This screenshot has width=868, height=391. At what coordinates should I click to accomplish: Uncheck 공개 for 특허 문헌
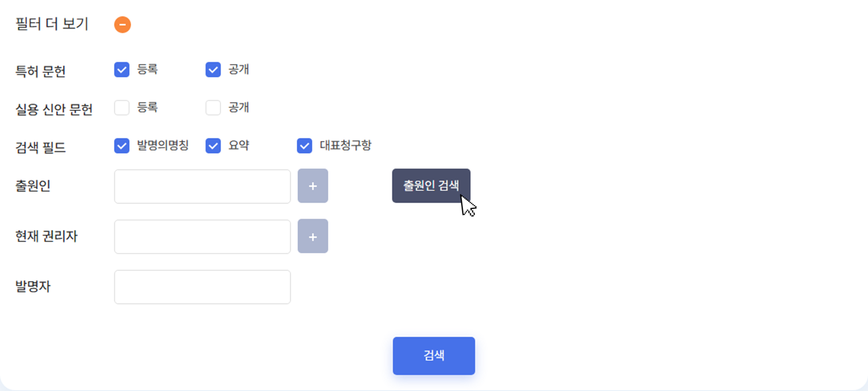[x=213, y=70]
